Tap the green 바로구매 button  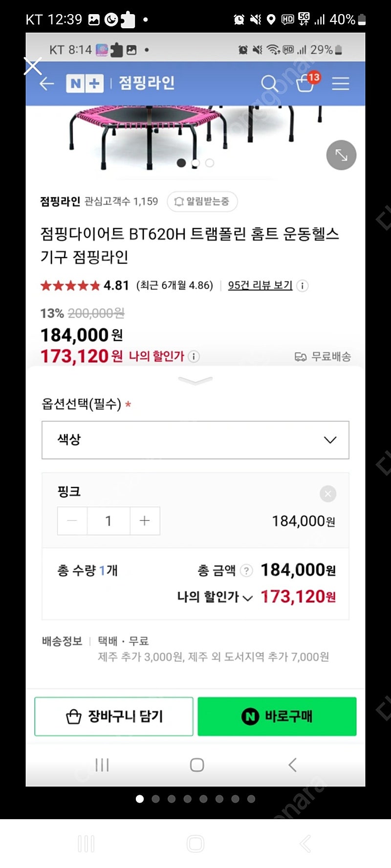pyautogui.click(x=277, y=716)
